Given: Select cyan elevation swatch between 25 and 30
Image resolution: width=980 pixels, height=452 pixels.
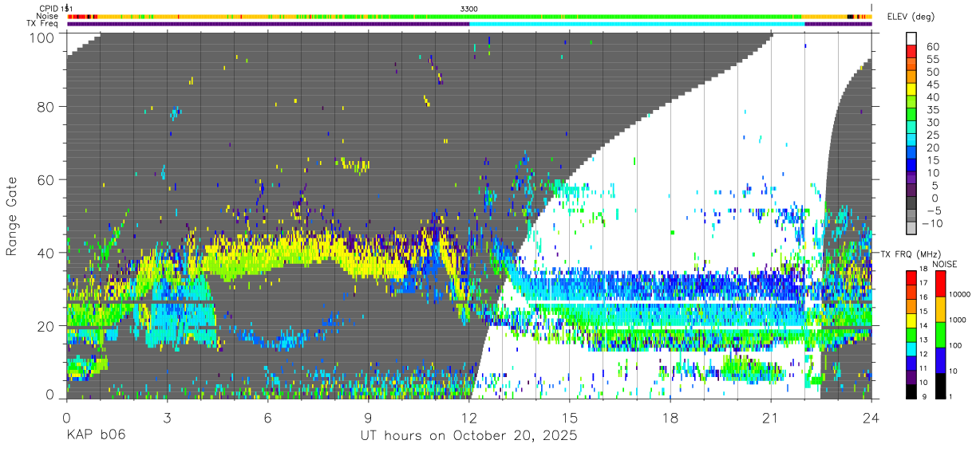Looking at the screenshot, I should pos(911,128).
